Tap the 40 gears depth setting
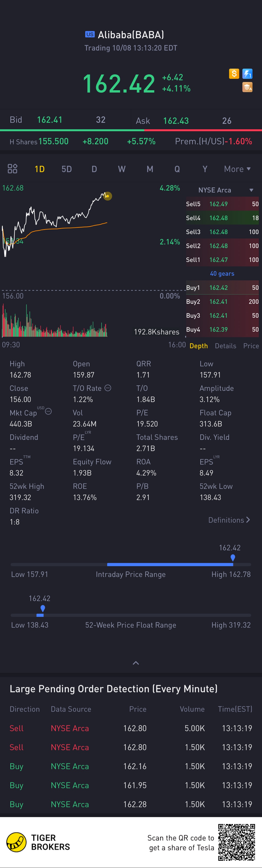Viewport: 262px width, 868px height. pos(222,274)
